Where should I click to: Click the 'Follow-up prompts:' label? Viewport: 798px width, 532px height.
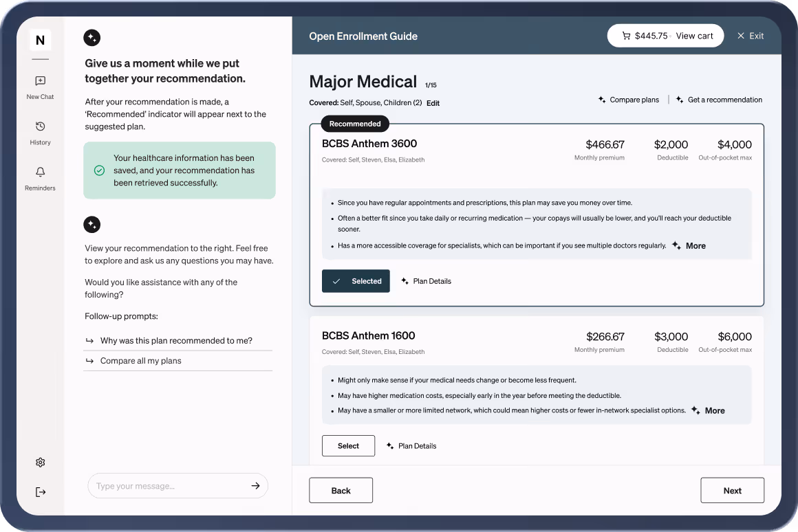(x=121, y=316)
